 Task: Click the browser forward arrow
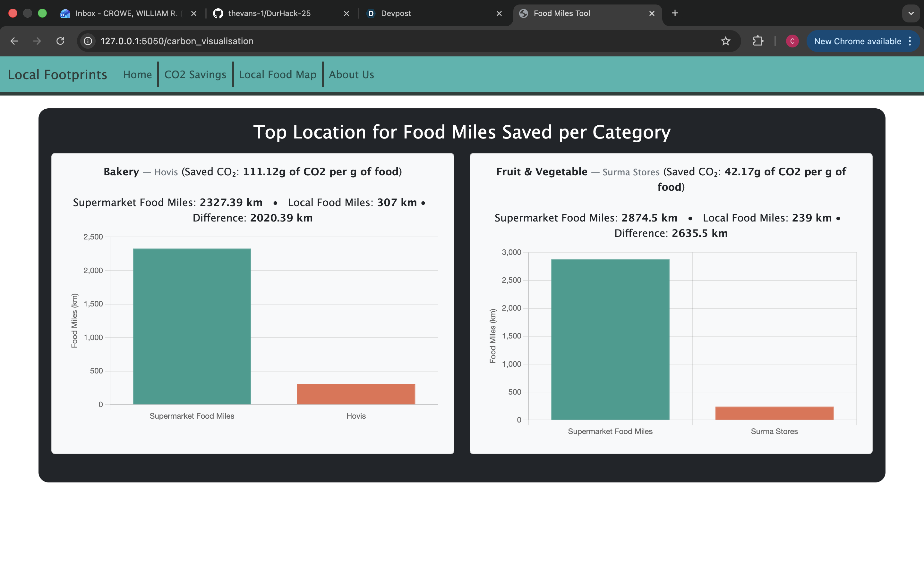pos(37,41)
